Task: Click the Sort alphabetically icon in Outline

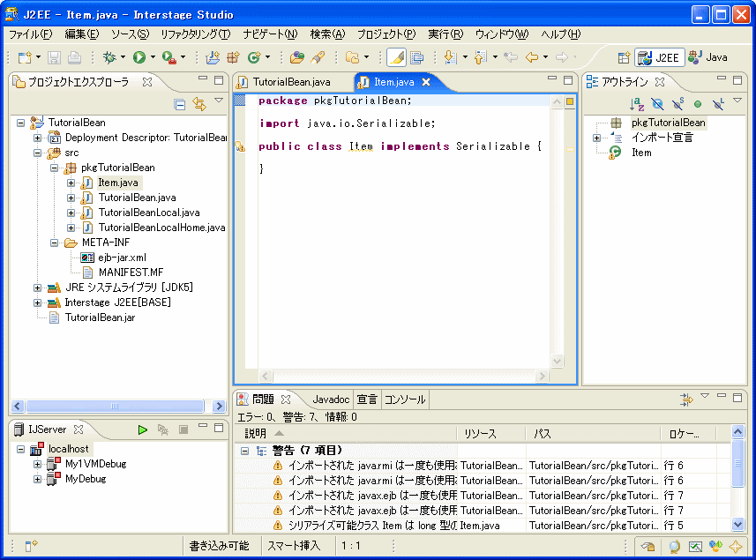Action: click(637, 103)
